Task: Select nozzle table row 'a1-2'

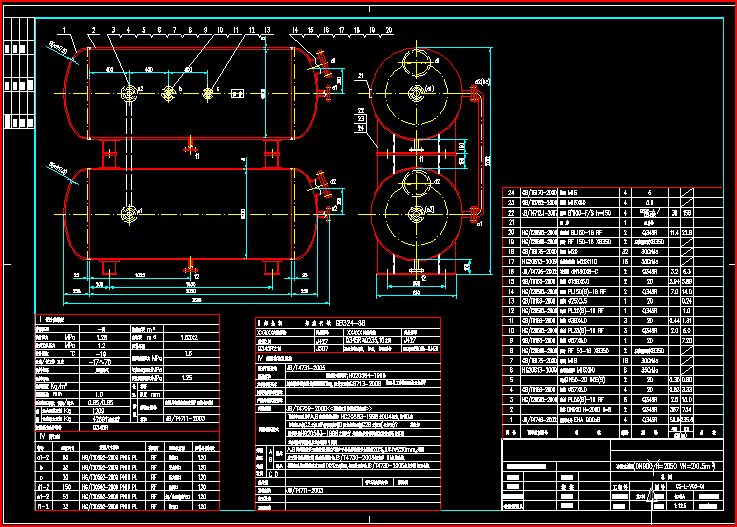Action: [x=127, y=457]
